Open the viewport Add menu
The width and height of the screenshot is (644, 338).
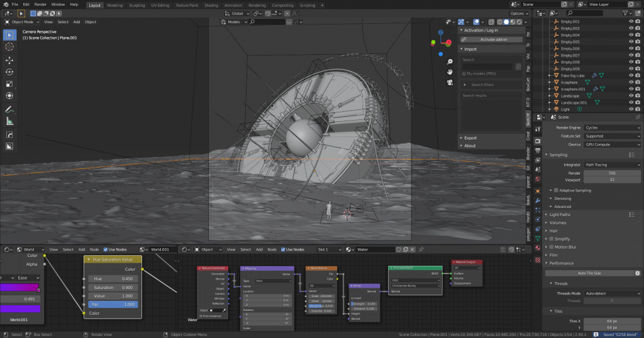[x=76, y=22]
